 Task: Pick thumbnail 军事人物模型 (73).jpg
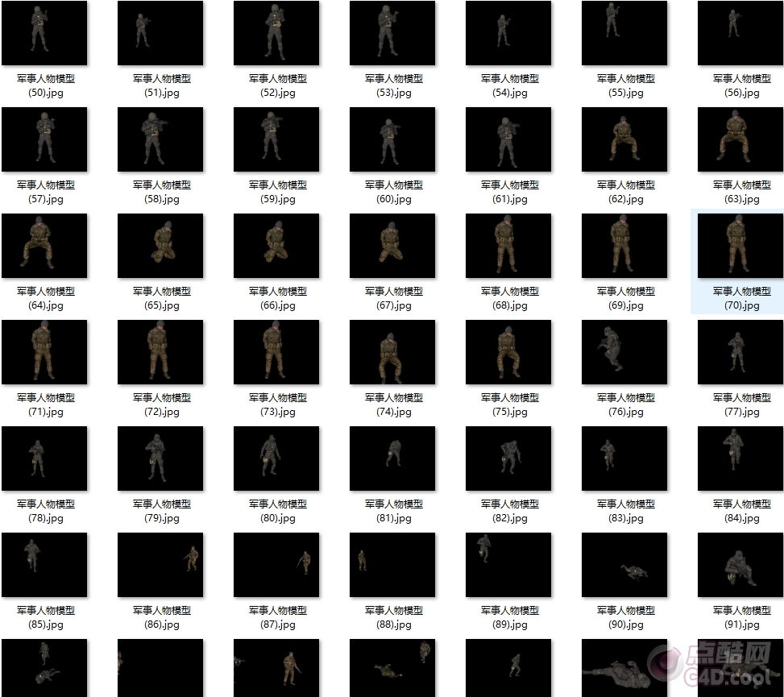pos(276,352)
